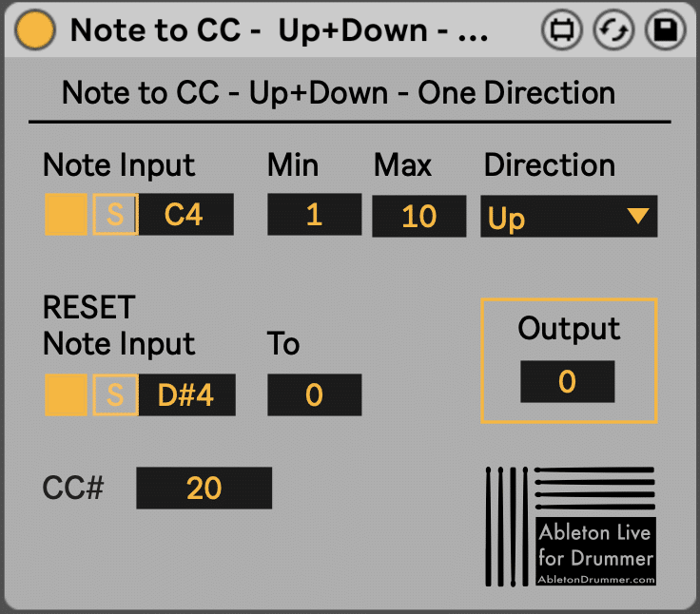This screenshot has height=614, width=700.
Task: Click the CC# number box
Action: (204, 488)
